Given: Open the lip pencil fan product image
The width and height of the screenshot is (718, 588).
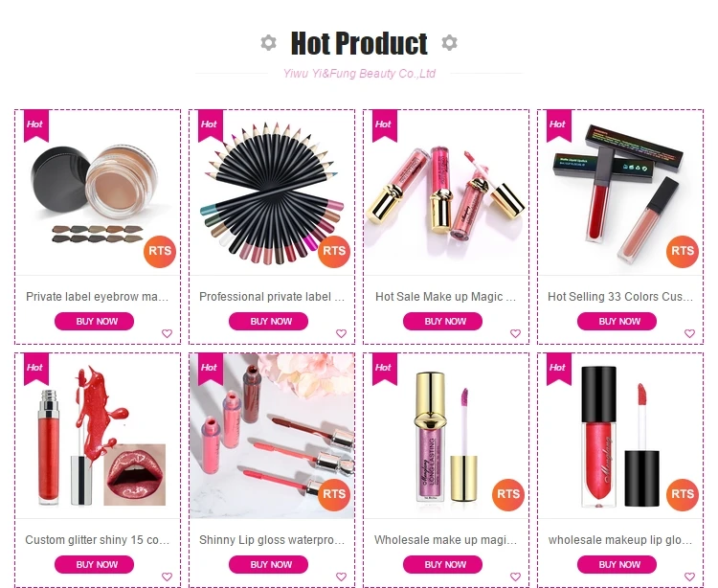Looking at the screenshot, I should 272,192.
